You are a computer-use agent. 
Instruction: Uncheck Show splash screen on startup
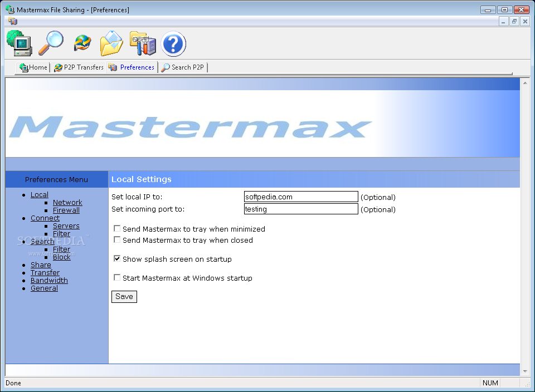pos(117,258)
